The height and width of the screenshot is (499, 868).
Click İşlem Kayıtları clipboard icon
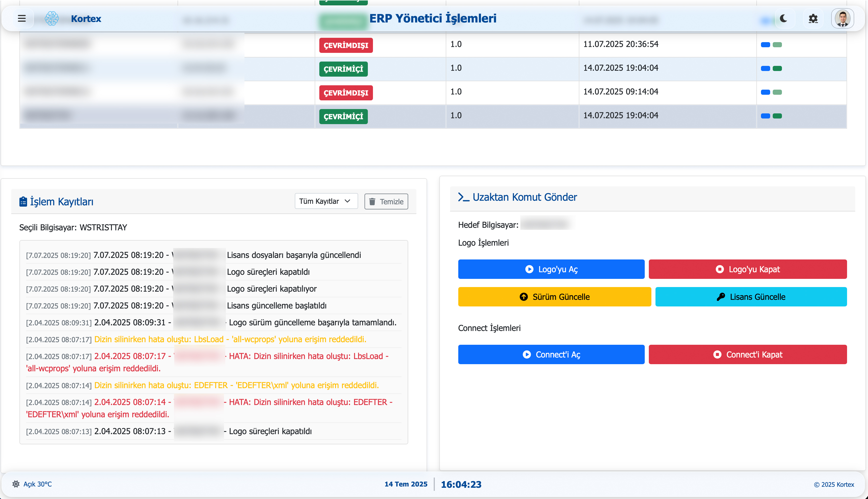pos(23,201)
